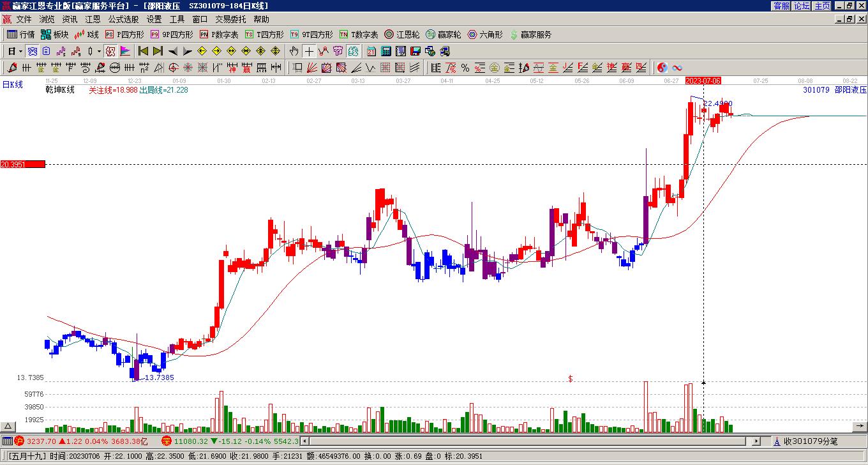Click the 邵阳液压 stock name label

click(851, 90)
